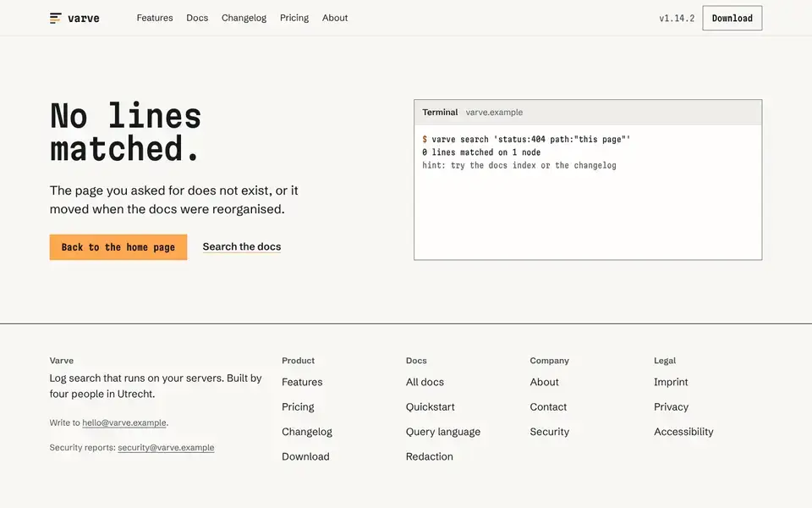
Task: Open Pricing in footer Product column
Action: [298, 407]
